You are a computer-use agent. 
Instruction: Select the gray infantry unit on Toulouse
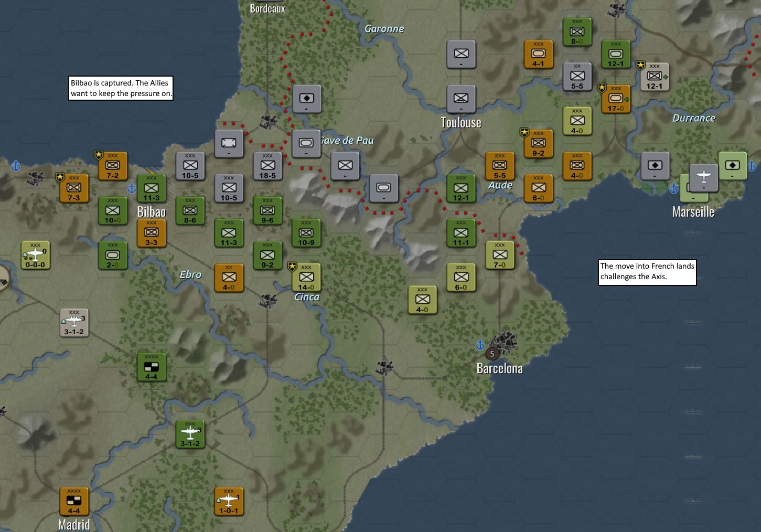coord(461,99)
